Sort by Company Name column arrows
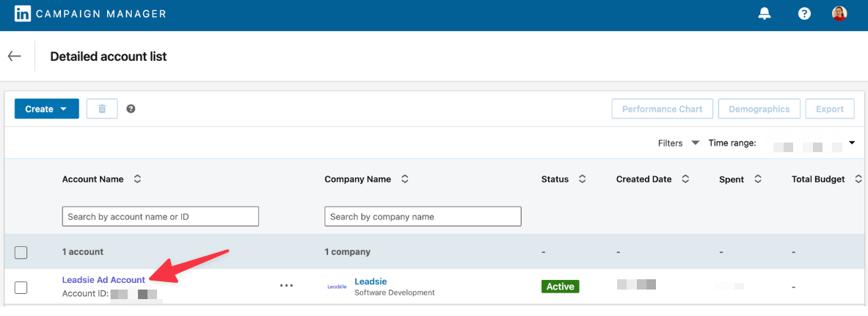Screen dimensions: 868x316 (405, 179)
